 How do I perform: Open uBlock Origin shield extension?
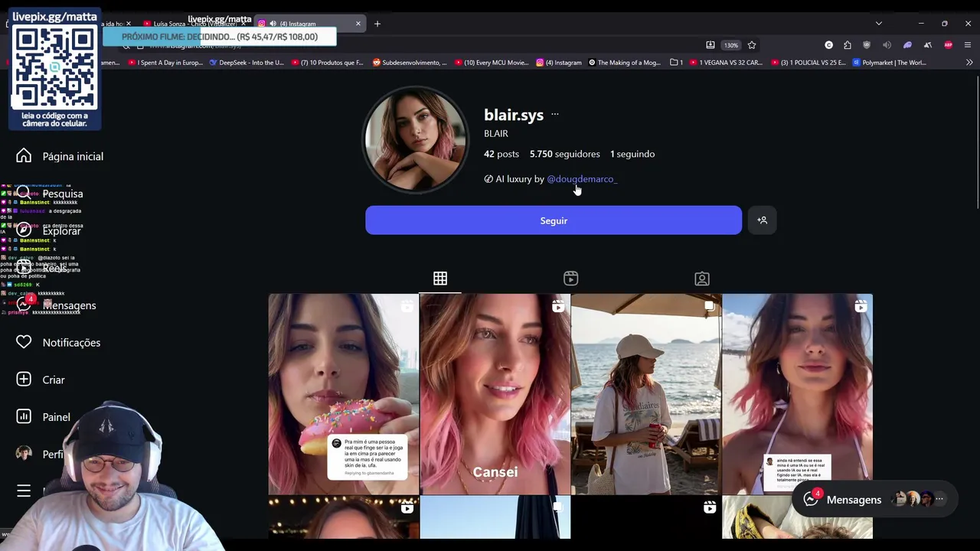(x=867, y=45)
